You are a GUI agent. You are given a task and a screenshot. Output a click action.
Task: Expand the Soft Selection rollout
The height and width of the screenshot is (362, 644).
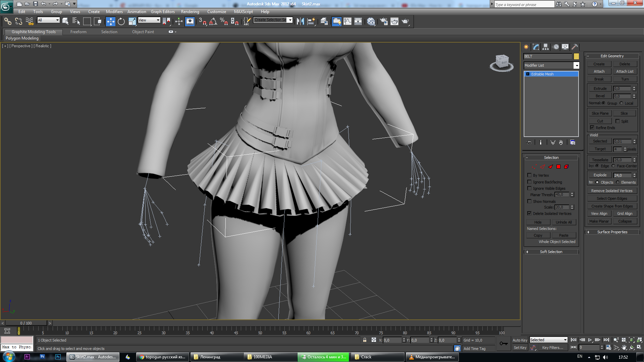[x=551, y=252]
